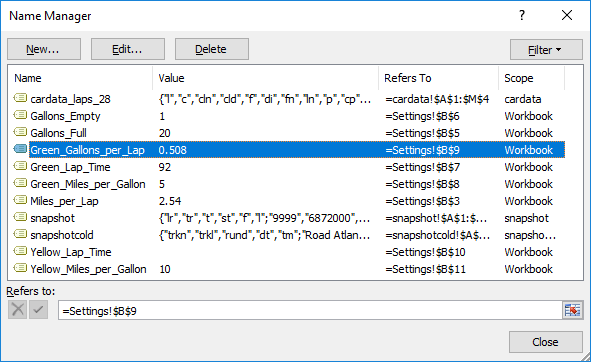Click the reference =Settings!$B$3
This screenshot has width=591, height=362.
(422, 201)
